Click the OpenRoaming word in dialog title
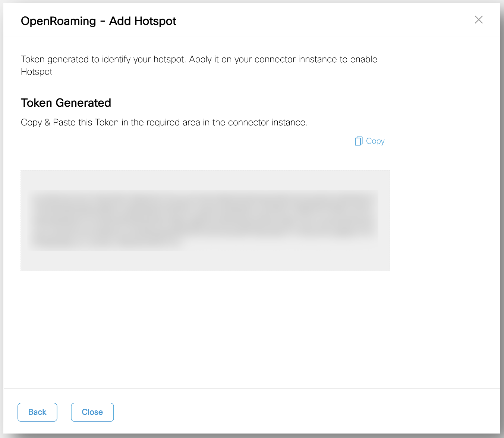 pos(58,21)
